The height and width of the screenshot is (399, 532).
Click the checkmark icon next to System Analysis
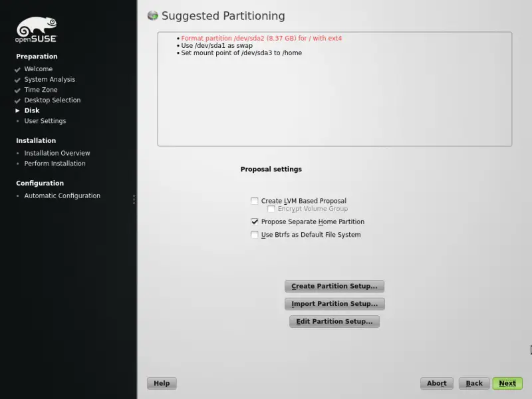[17, 80]
